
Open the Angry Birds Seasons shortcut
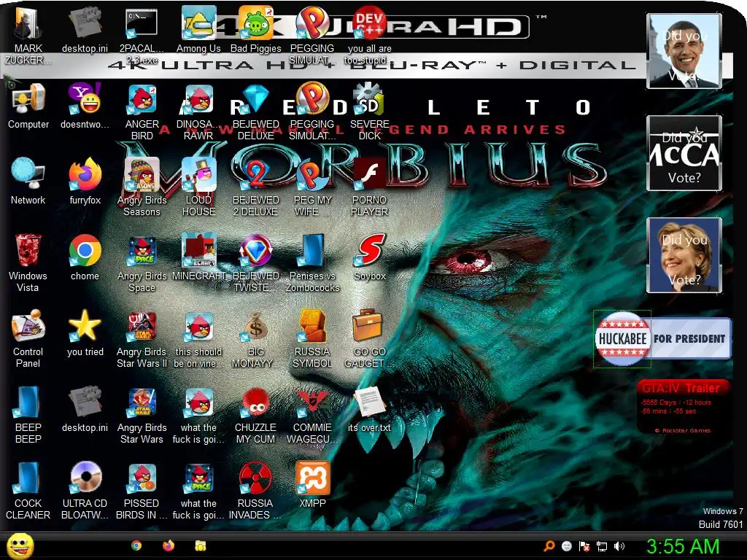point(142,187)
